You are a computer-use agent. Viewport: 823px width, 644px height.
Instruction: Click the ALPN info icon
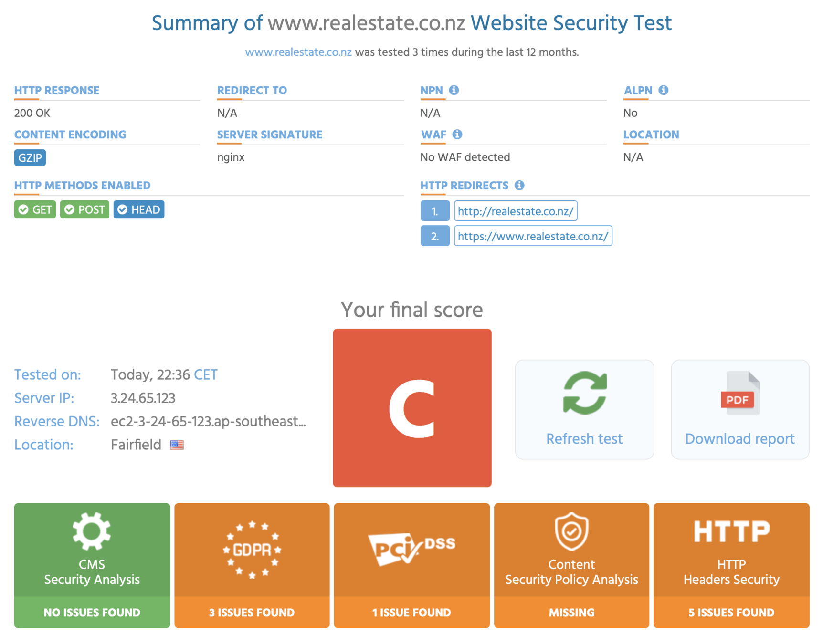click(x=663, y=90)
